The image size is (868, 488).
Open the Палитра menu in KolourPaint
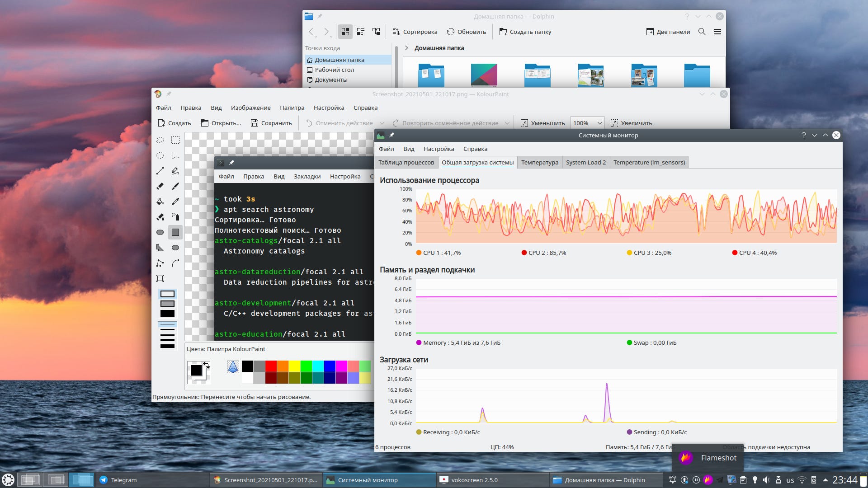(x=292, y=108)
